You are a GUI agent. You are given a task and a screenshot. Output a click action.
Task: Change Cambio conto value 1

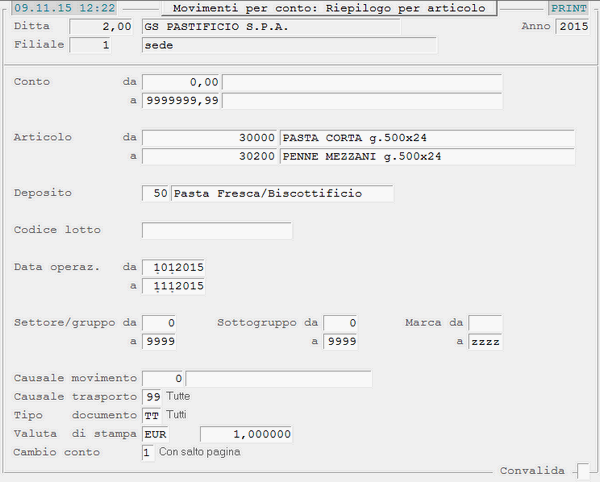pyautogui.click(x=148, y=452)
